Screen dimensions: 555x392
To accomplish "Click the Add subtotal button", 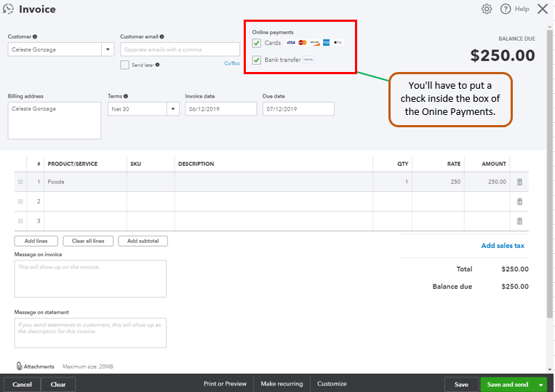I will (x=143, y=241).
